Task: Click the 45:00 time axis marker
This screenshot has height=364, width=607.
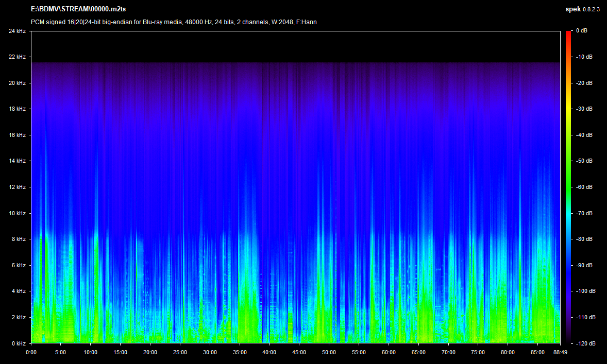Action: tap(299, 353)
